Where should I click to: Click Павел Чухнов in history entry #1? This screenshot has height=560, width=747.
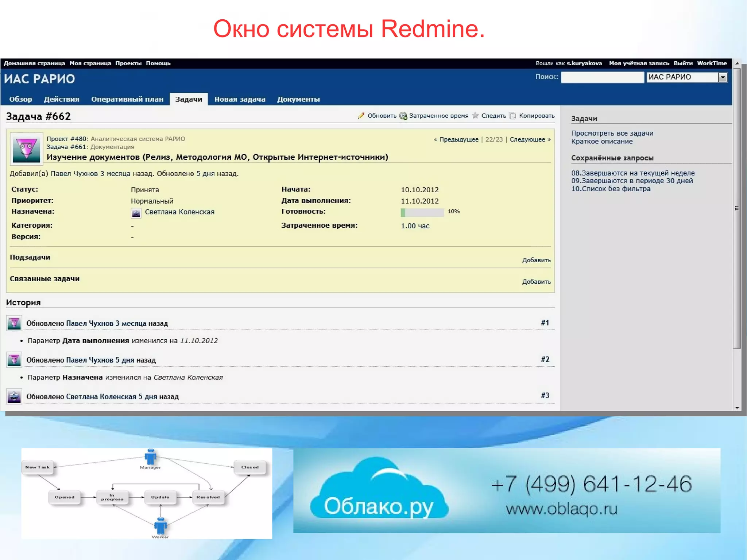click(x=90, y=324)
